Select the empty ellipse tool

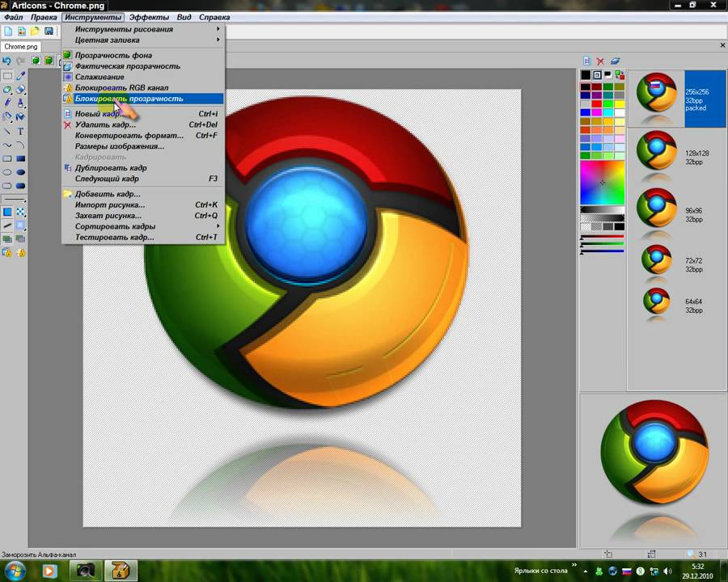(x=7, y=172)
